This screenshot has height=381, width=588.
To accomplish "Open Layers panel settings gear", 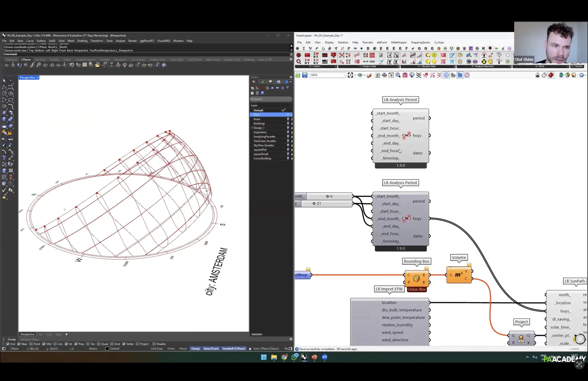I will click(291, 77).
